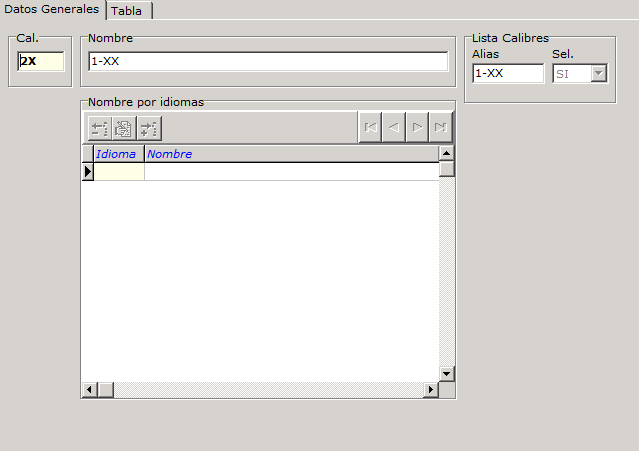
Task: Click the insert row icon in language toolbar
Action: [x=149, y=128]
